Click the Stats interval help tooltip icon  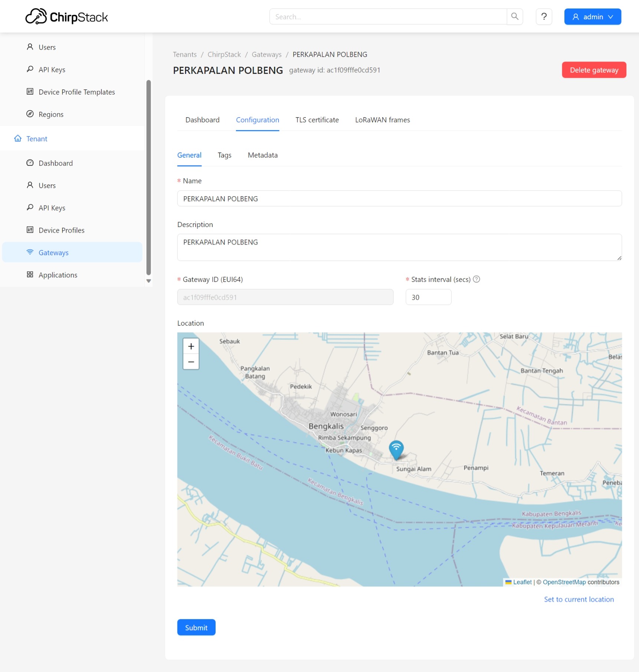coord(476,279)
